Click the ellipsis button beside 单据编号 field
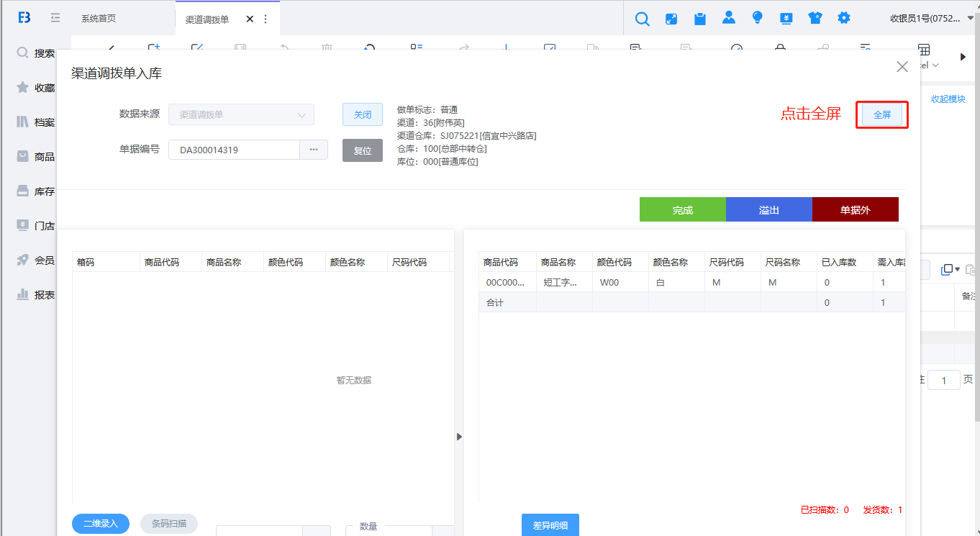 (314, 150)
